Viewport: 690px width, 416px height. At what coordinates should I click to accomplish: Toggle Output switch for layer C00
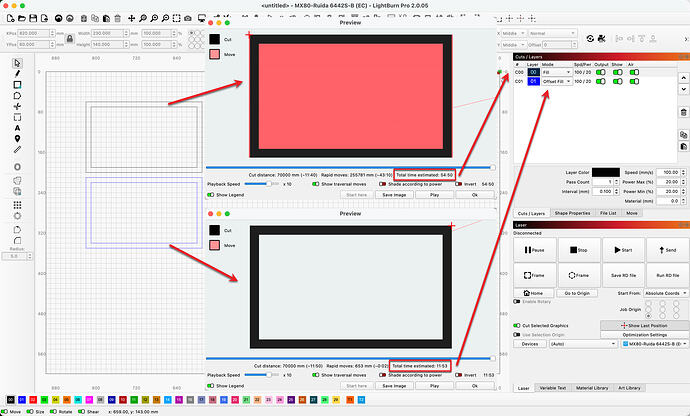click(x=603, y=72)
